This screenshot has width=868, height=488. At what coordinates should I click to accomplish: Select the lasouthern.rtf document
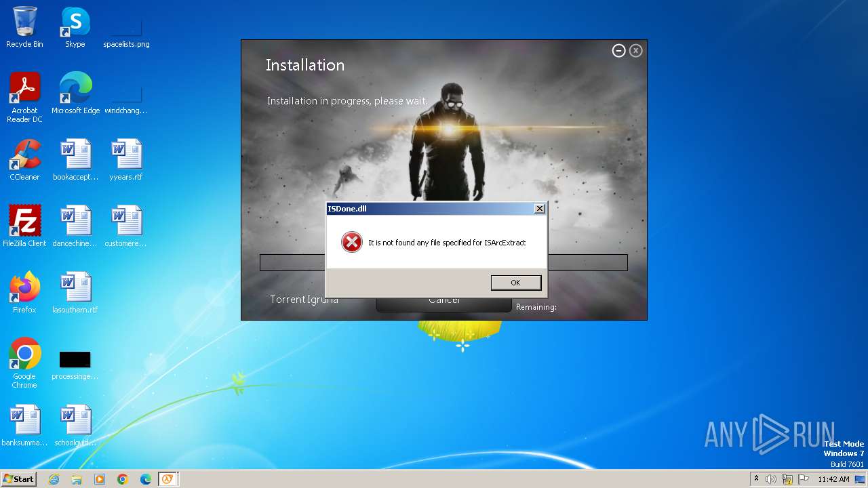[x=75, y=293]
